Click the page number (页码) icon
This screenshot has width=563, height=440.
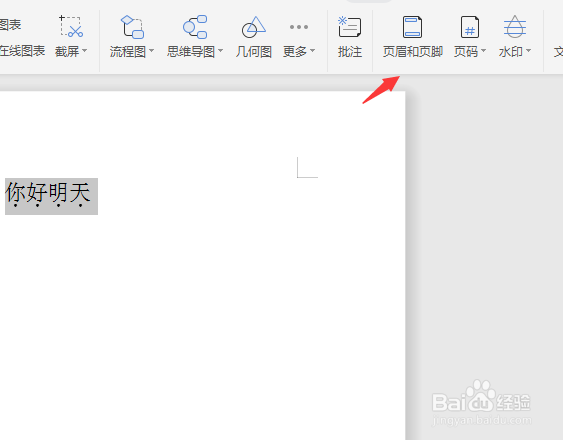(x=470, y=27)
